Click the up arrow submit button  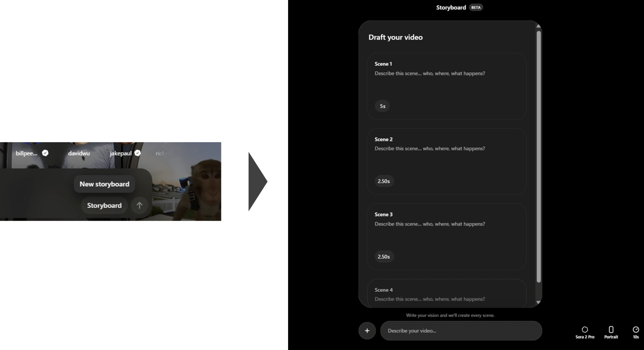(139, 205)
